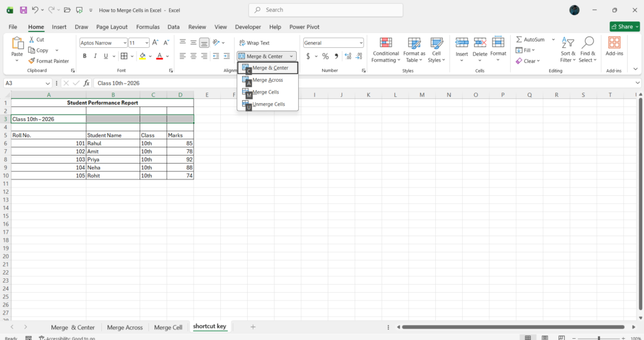The image size is (644, 340).
Task: Adjust the zoom slider in status bar
Action: (599, 338)
